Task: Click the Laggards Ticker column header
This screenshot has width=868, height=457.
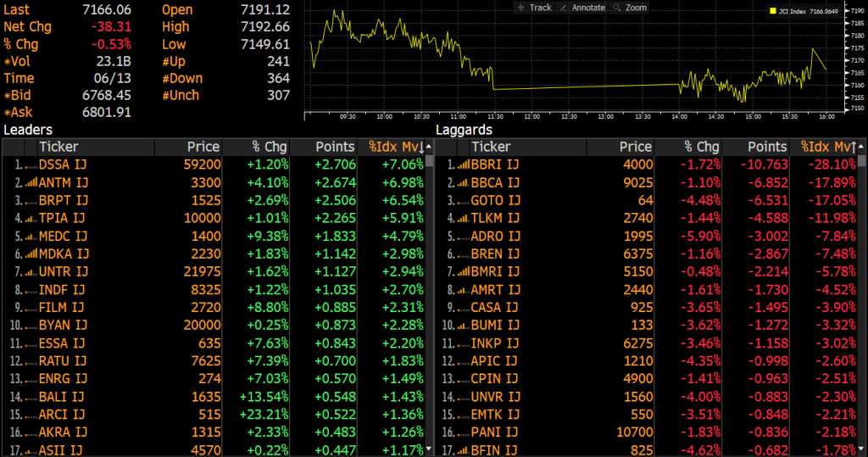Action: click(x=528, y=147)
